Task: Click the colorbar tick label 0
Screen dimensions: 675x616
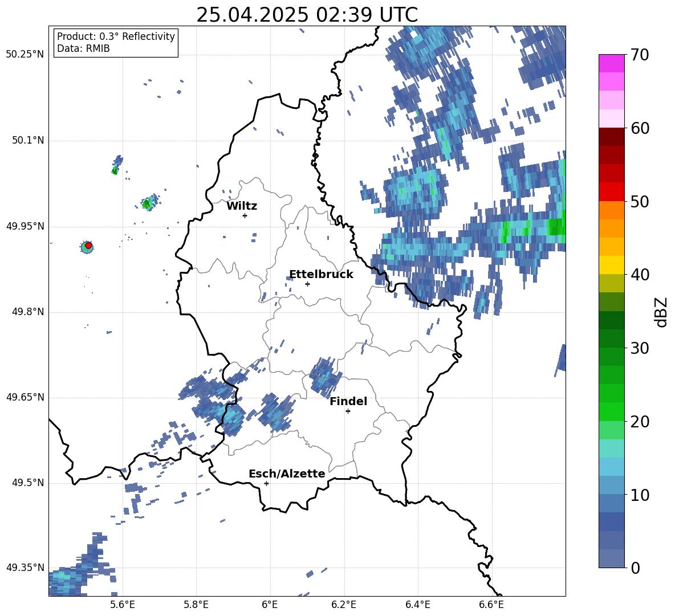Action: click(x=636, y=568)
